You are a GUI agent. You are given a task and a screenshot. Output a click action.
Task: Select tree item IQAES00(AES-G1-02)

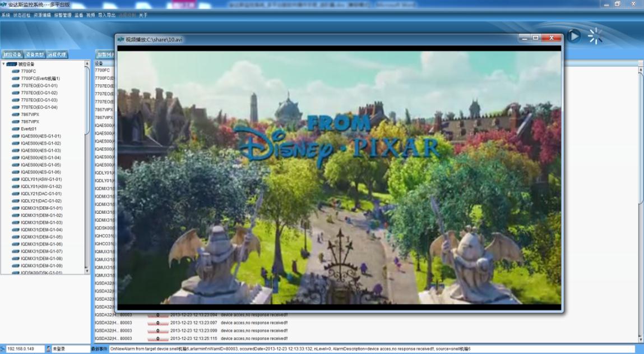point(41,143)
